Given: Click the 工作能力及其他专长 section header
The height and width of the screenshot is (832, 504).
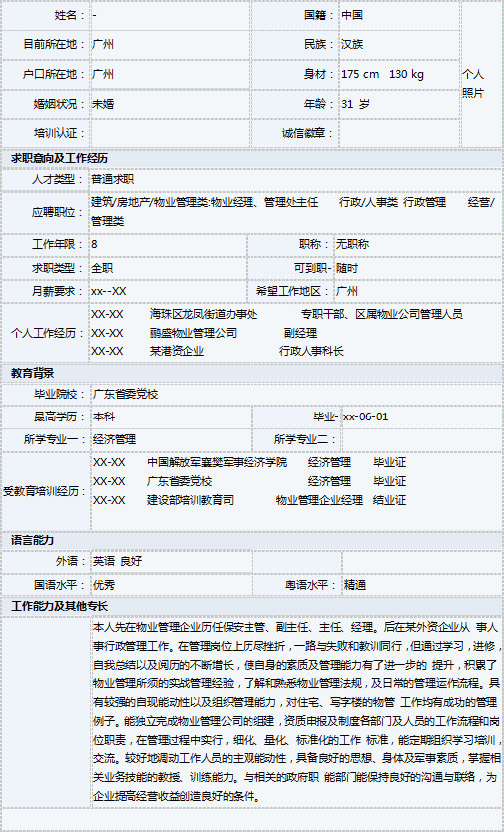Looking at the screenshot, I should click(59, 606).
